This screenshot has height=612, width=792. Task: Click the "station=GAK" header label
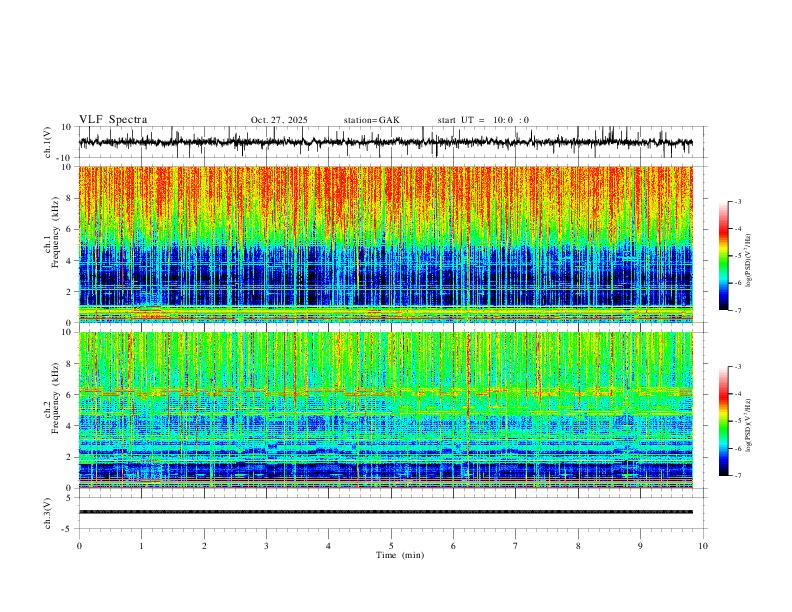click(x=371, y=120)
